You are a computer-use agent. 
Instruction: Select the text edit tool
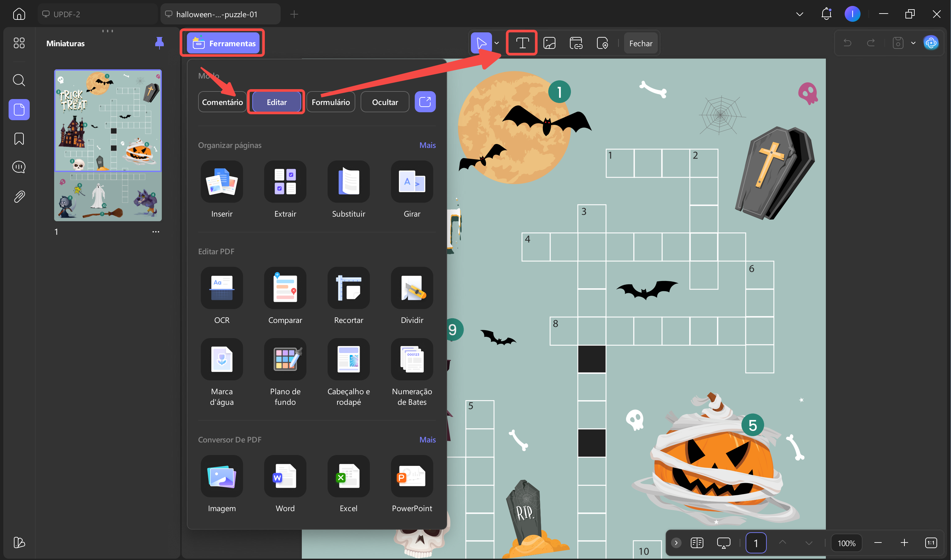[x=521, y=43]
